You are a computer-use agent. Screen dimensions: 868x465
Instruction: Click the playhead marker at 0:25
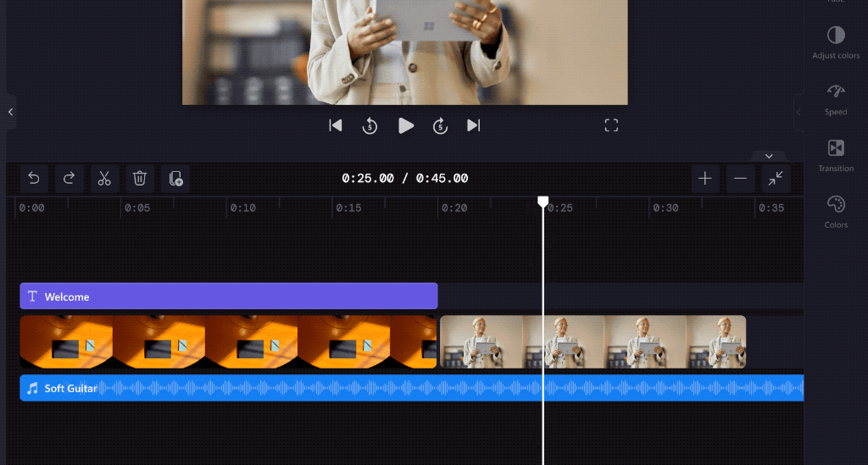543,202
